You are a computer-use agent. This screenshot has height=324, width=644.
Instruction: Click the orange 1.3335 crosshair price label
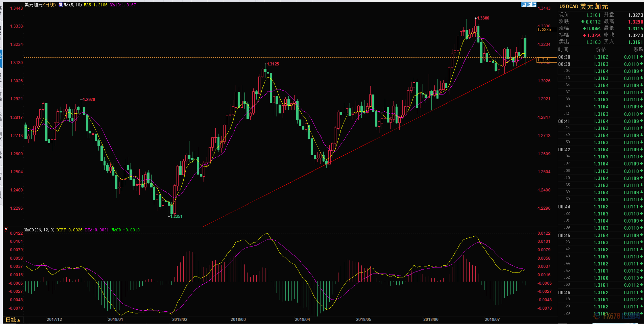544,29
